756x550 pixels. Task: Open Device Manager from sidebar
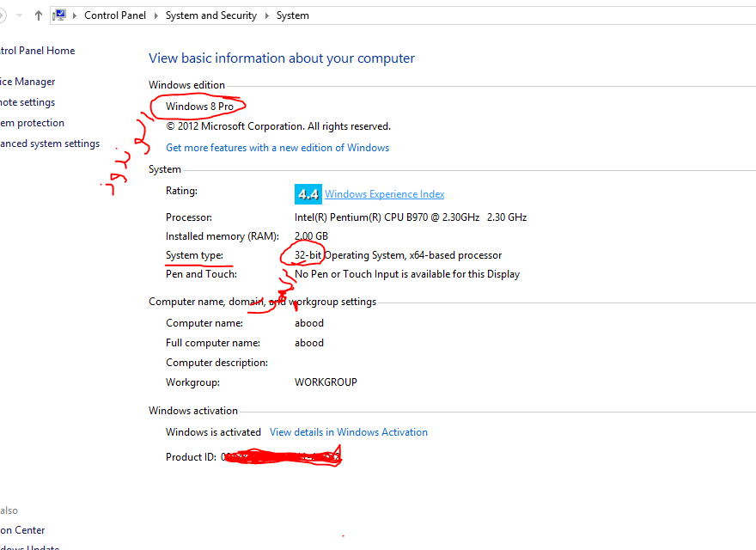(x=27, y=82)
